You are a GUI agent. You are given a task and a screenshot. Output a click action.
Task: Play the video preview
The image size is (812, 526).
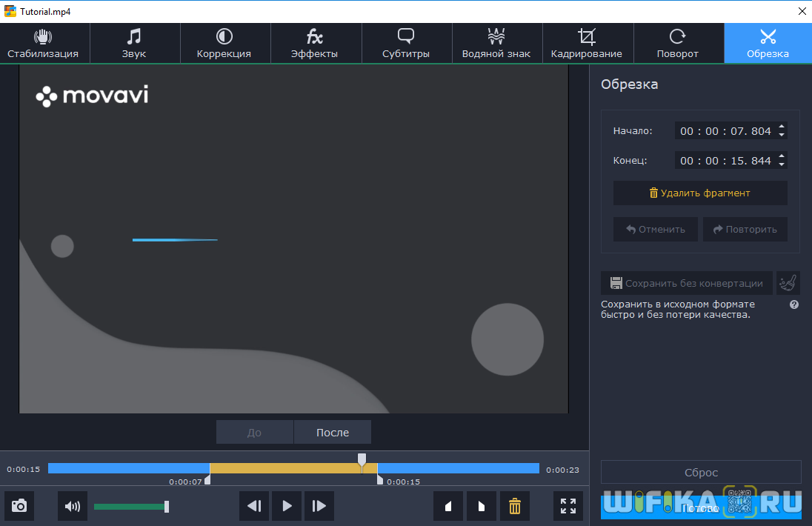pyautogui.click(x=287, y=506)
